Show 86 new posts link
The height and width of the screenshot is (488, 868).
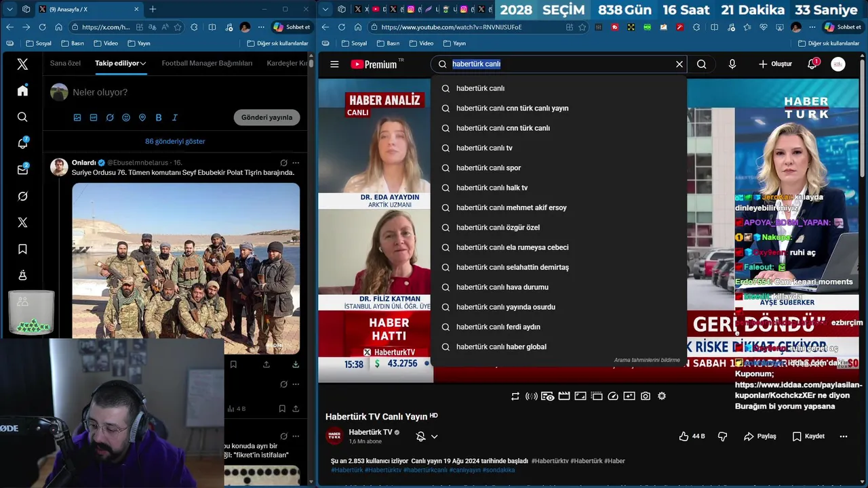click(x=175, y=142)
